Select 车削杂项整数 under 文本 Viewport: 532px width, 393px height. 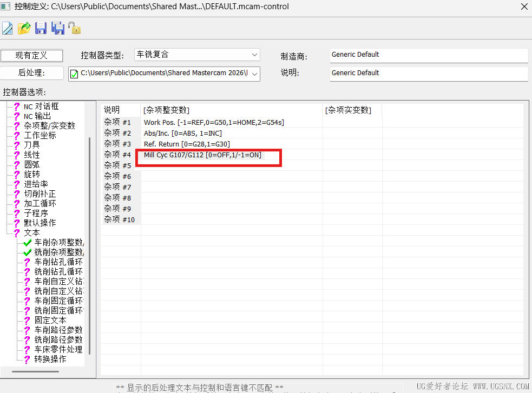point(58,243)
